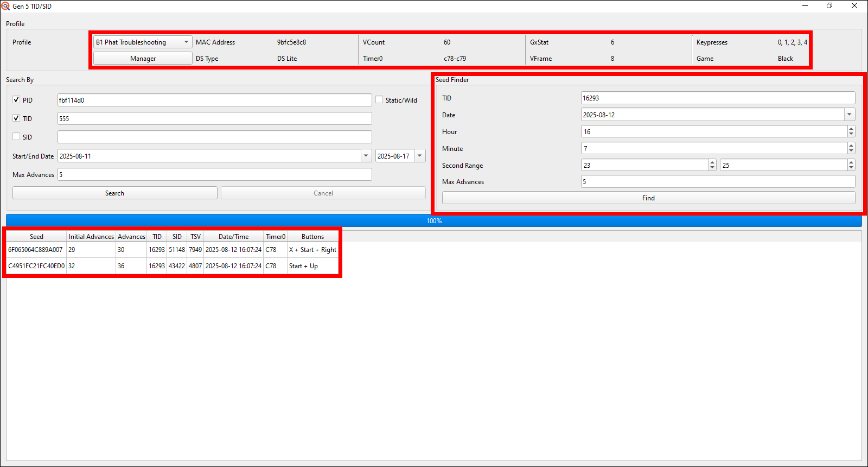
Task: Click the Manager button
Action: tap(143, 59)
